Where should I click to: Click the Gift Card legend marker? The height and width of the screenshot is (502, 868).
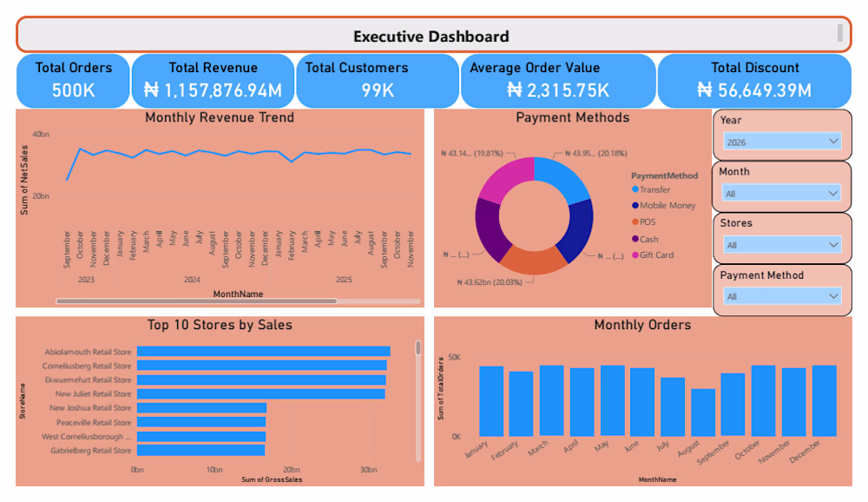tap(635, 254)
